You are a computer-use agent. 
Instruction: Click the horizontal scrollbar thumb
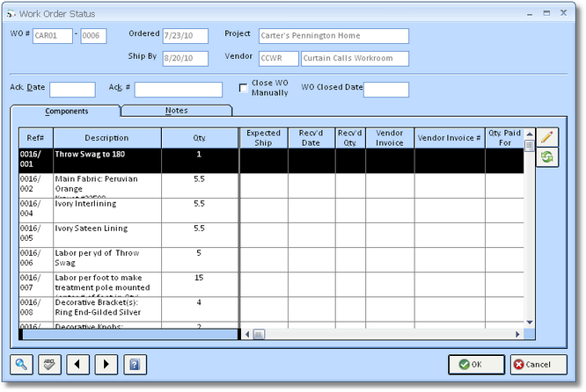pos(259,334)
